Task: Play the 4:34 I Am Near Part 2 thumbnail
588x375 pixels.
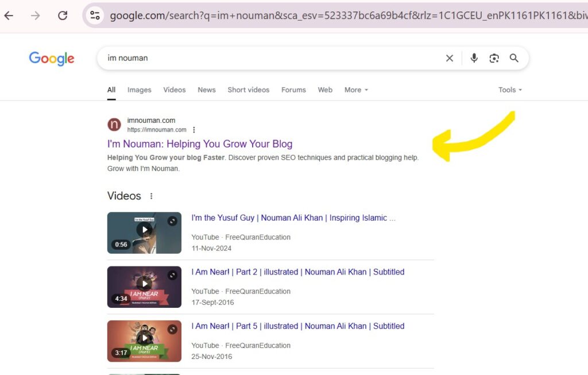Action: pos(144,287)
